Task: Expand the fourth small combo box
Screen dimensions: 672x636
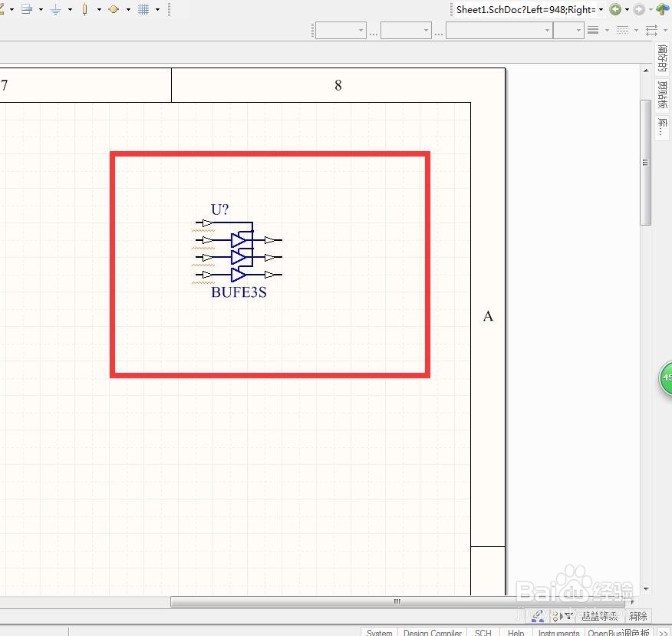Action: (x=578, y=31)
